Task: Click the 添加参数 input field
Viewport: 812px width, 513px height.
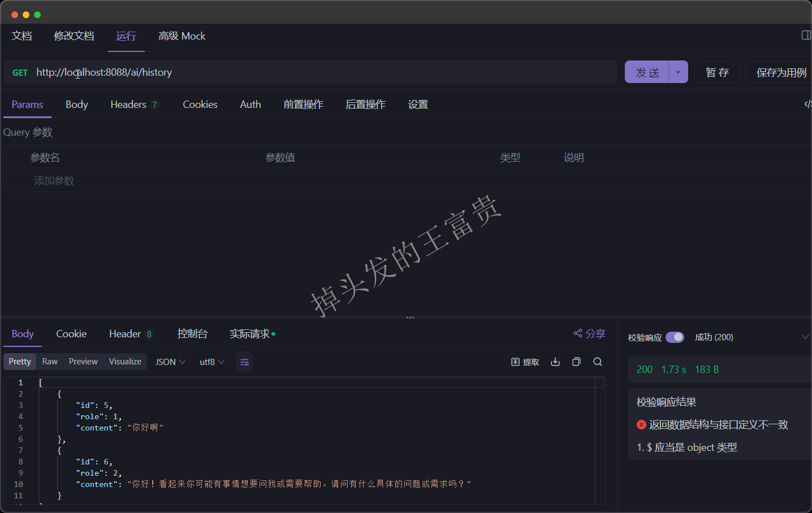Action: click(x=54, y=181)
